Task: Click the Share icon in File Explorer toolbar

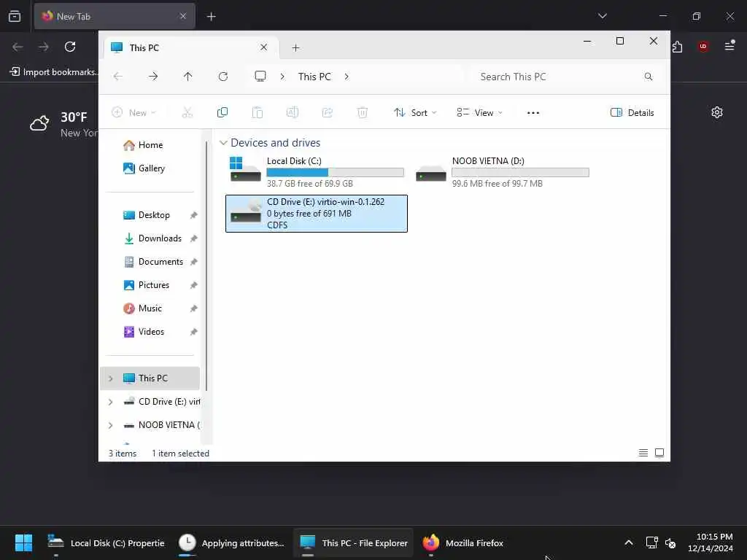Action: click(328, 113)
